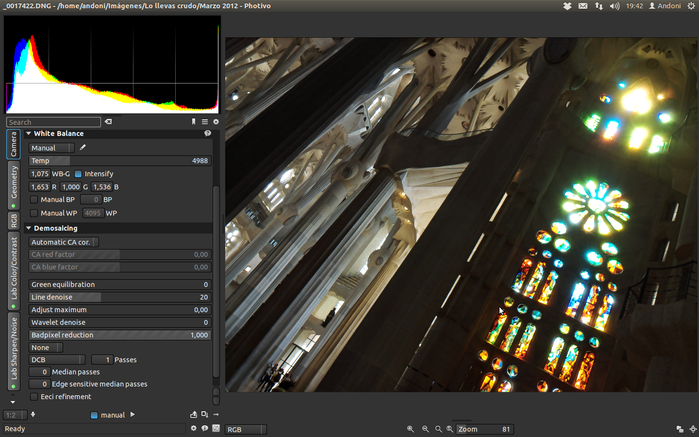Collapse the White Balance section
The height and width of the screenshot is (437, 699).
tap(29, 133)
